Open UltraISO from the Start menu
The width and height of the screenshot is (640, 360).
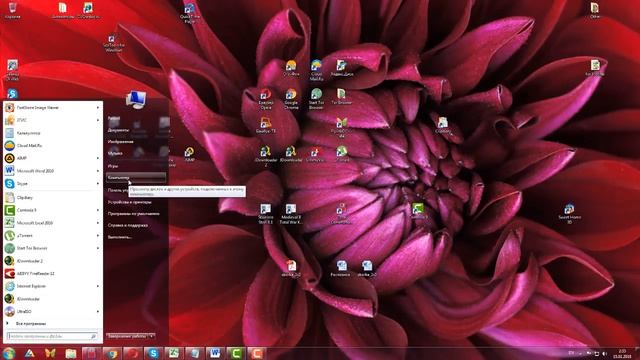(x=52, y=311)
